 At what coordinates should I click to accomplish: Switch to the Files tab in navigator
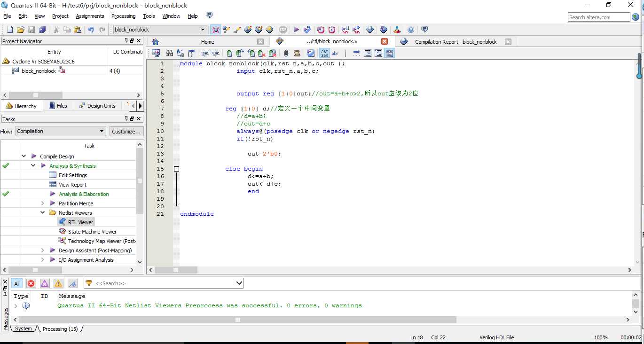[57, 106]
